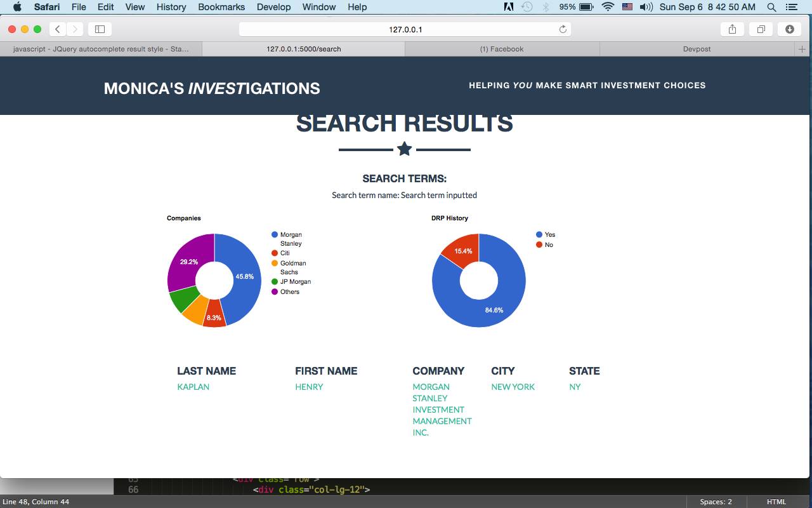812x508 pixels.
Task: Open the US flag input source menu
Action: (627, 7)
